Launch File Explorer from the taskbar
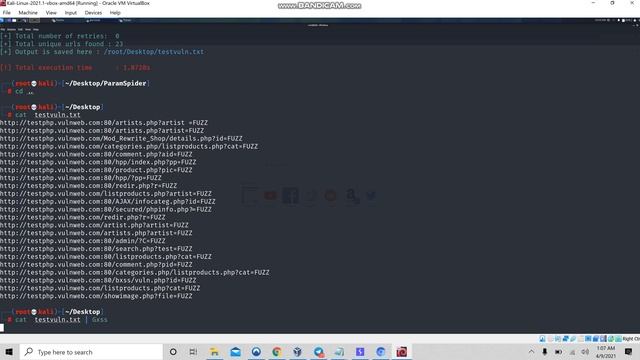Image resolution: width=640 pixels, height=360 pixels. pos(214,351)
